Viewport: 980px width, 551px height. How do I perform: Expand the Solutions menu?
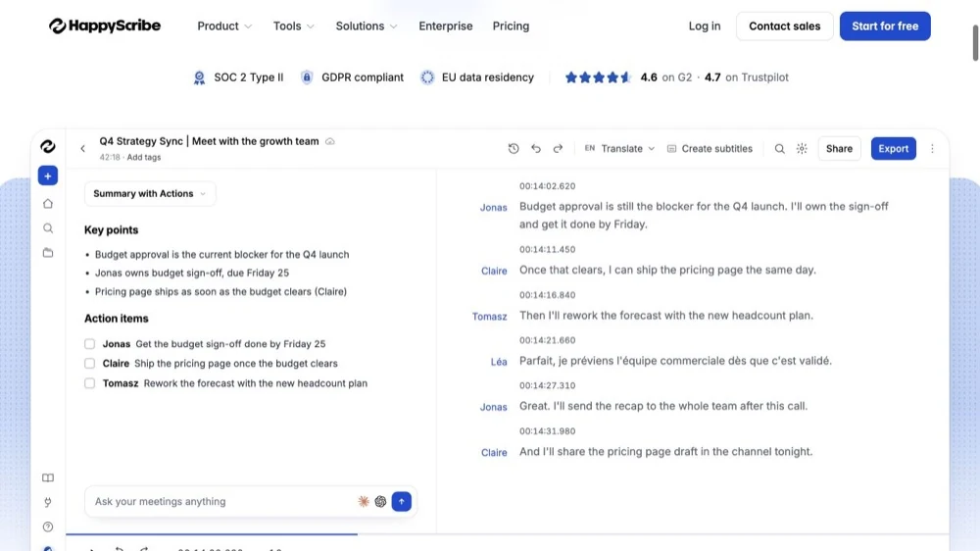(x=367, y=25)
